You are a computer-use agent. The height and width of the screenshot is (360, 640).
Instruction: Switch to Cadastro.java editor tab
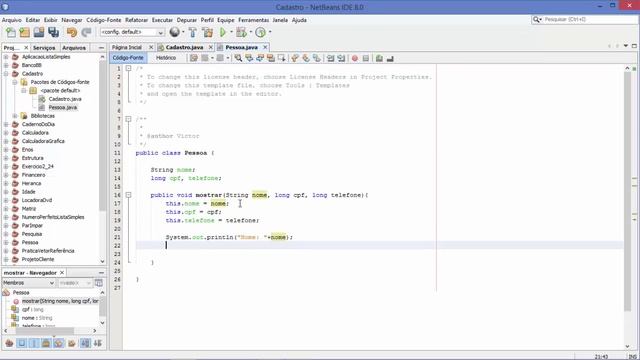point(184,47)
